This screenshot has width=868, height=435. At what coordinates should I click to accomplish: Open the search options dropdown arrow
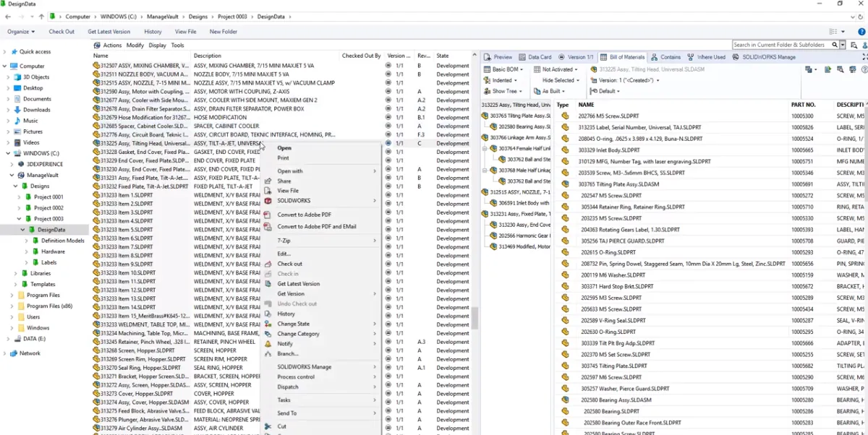(843, 45)
